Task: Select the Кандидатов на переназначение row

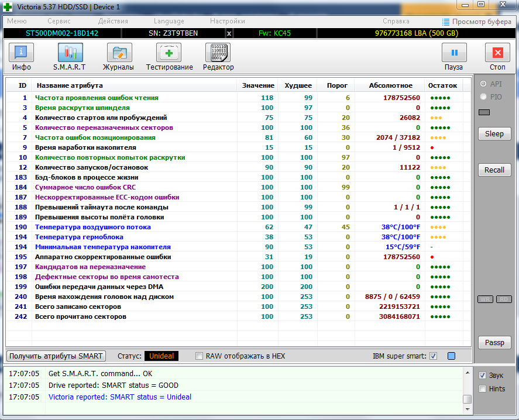Action: coord(238,267)
